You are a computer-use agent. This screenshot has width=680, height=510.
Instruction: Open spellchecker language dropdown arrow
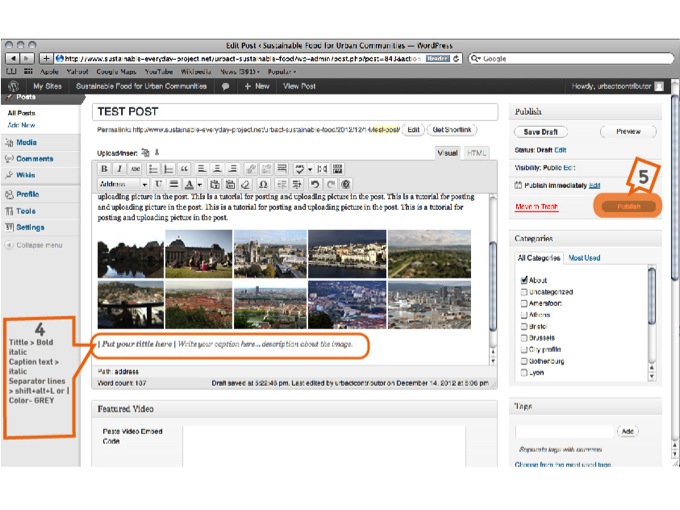pos(310,169)
